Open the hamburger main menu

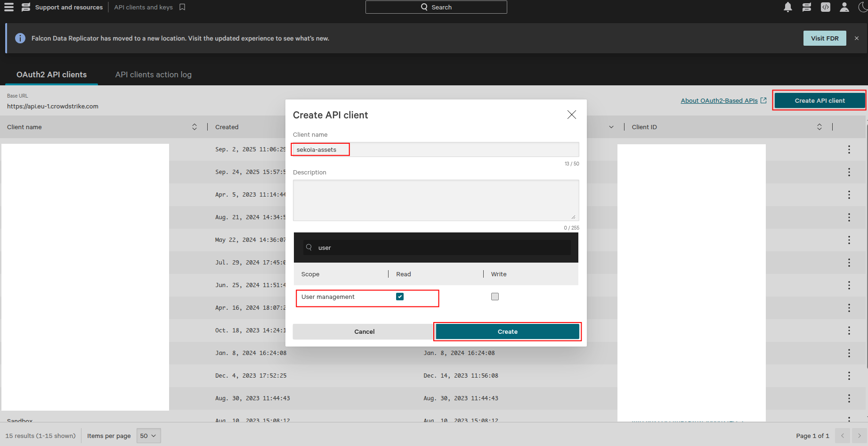point(9,7)
